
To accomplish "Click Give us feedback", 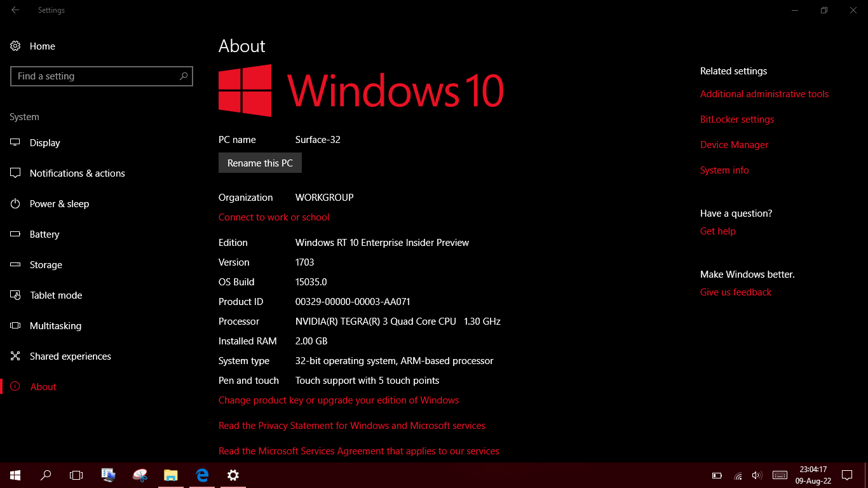I will 735,292.
